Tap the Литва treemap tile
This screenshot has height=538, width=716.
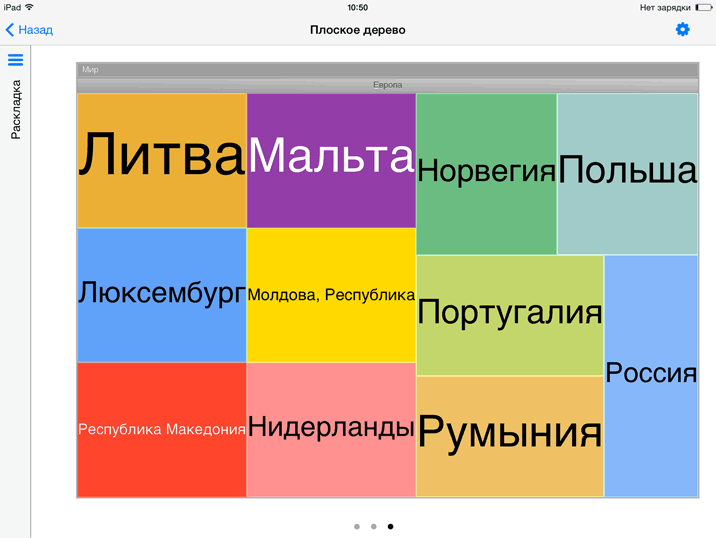(162, 161)
